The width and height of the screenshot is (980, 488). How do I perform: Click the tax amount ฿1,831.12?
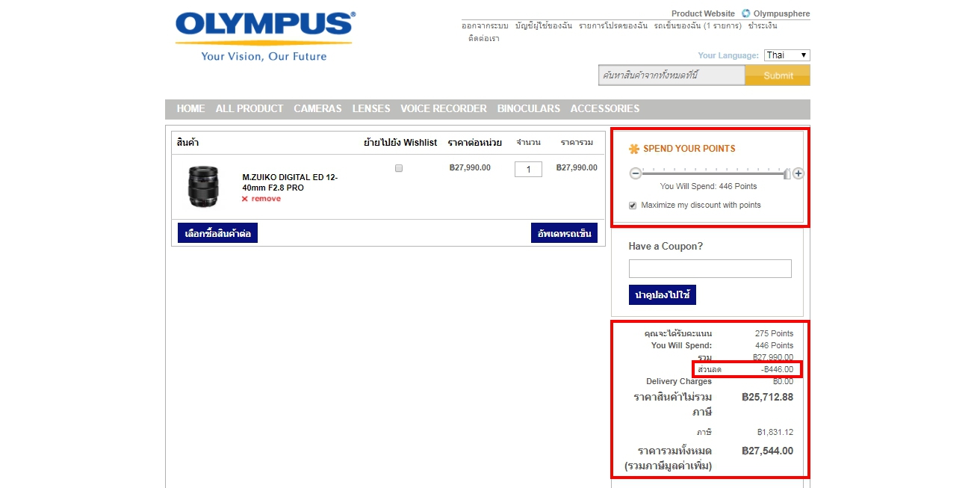[775, 432]
